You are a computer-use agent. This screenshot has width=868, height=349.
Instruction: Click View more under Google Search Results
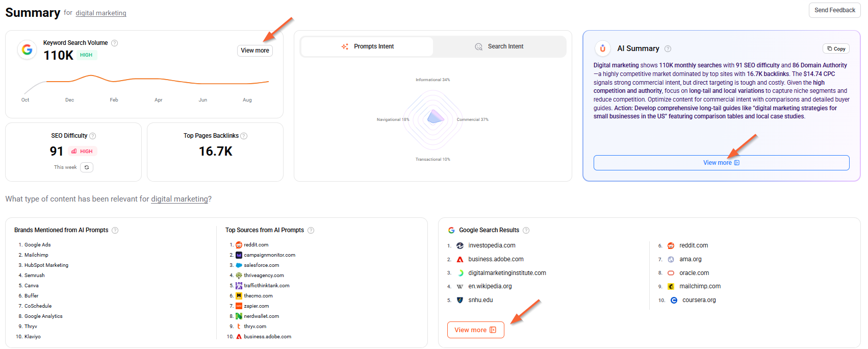pyautogui.click(x=476, y=330)
